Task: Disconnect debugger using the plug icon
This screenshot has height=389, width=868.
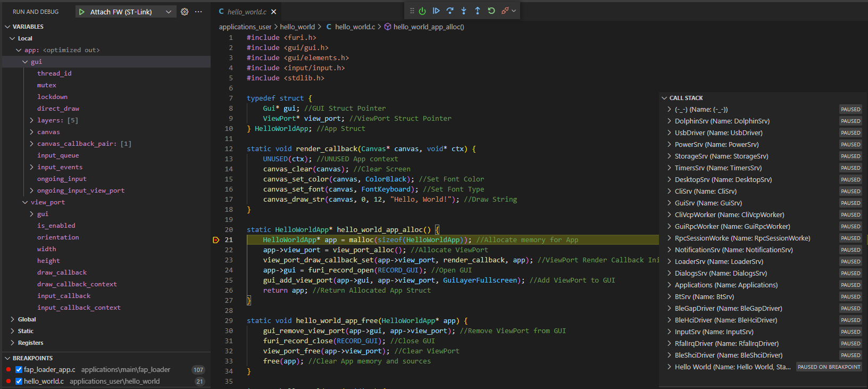Action: click(505, 11)
